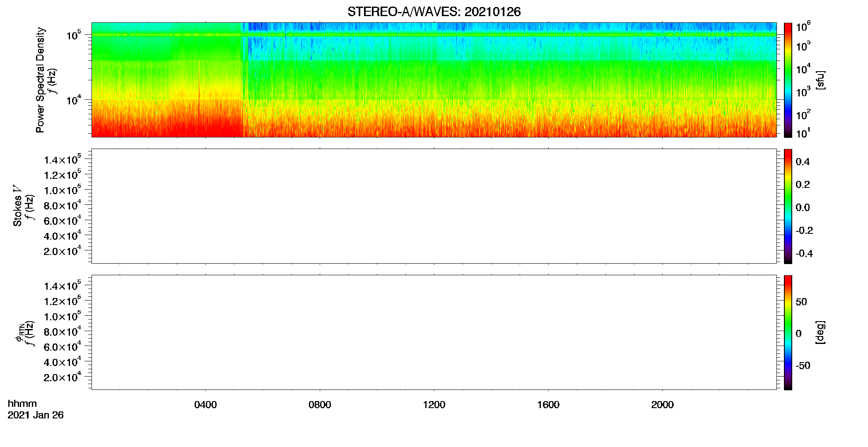Click 2.0×10^4 tick in φ RTN panel

(63, 377)
